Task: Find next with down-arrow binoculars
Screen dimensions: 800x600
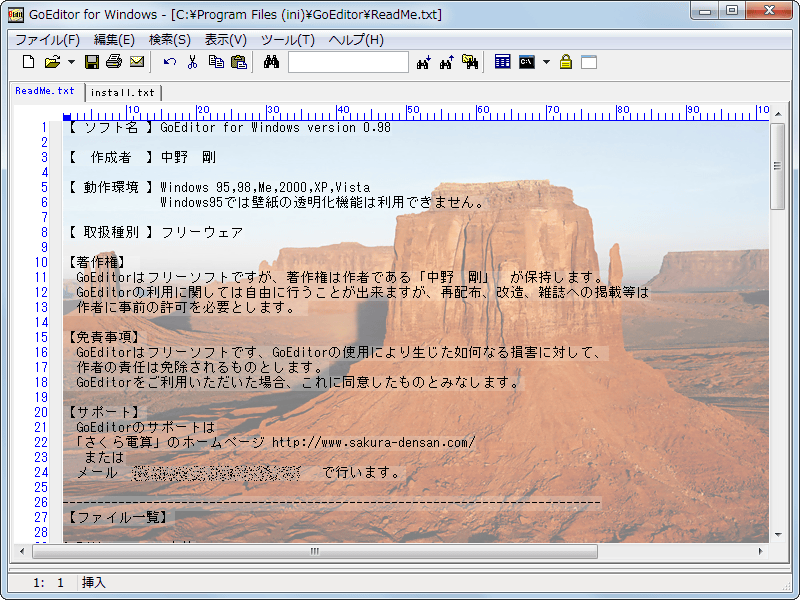Action: pos(423,62)
